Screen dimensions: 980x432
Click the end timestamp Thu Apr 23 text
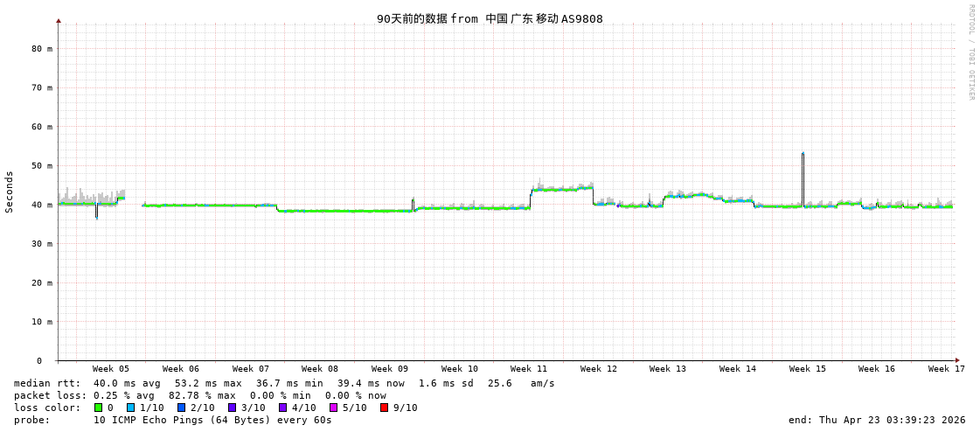pyautogui.click(x=877, y=420)
